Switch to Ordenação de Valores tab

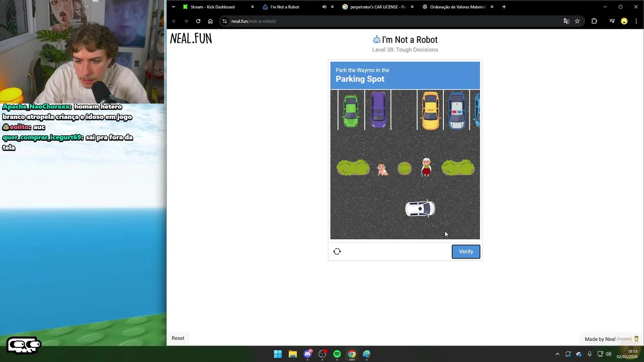pos(457,7)
